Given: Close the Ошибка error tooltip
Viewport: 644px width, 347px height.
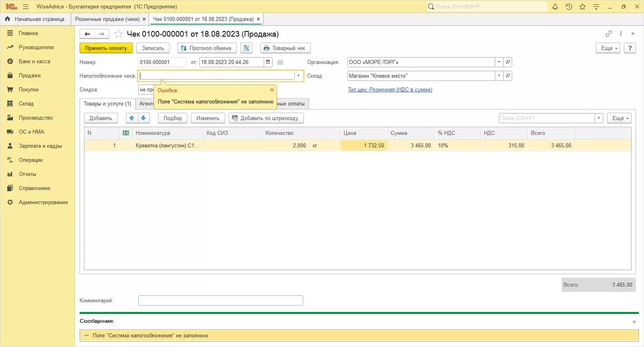Looking at the screenshot, I should [x=272, y=90].
